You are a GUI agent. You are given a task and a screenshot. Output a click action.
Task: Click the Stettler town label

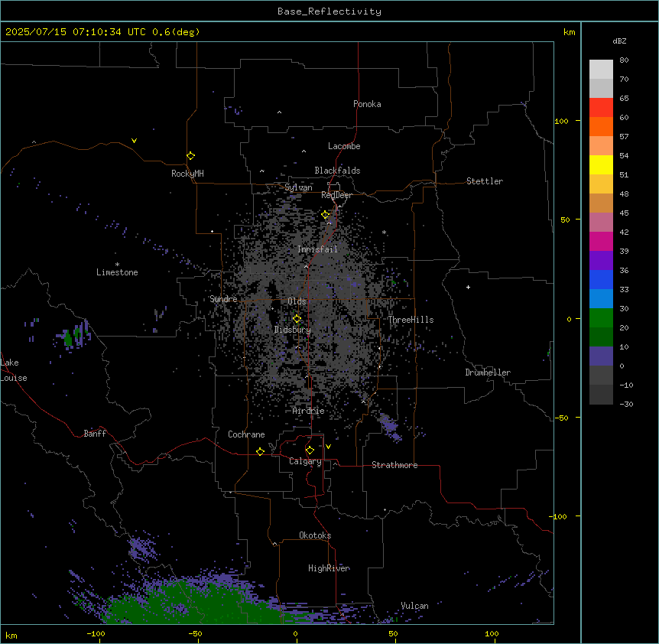pos(485,181)
